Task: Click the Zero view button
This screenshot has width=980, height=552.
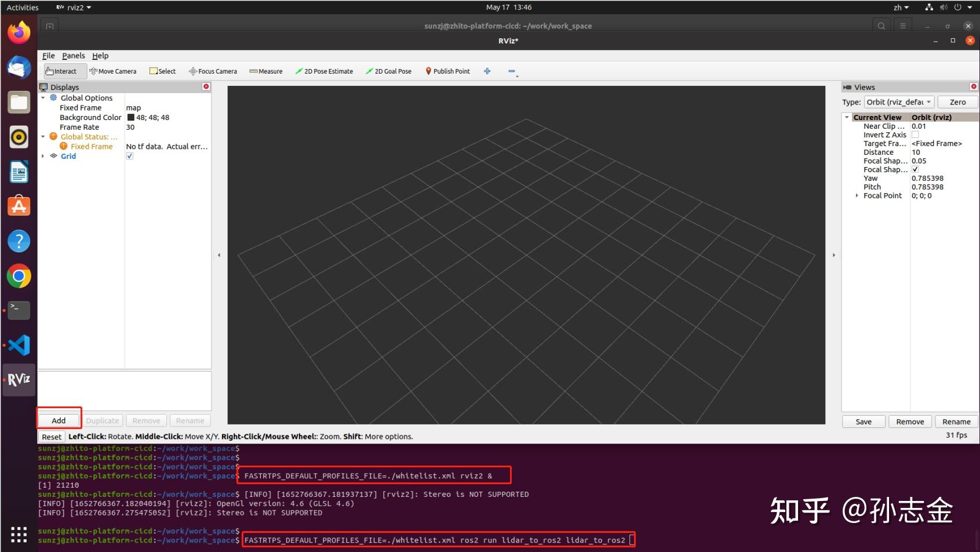Action: (957, 102)
